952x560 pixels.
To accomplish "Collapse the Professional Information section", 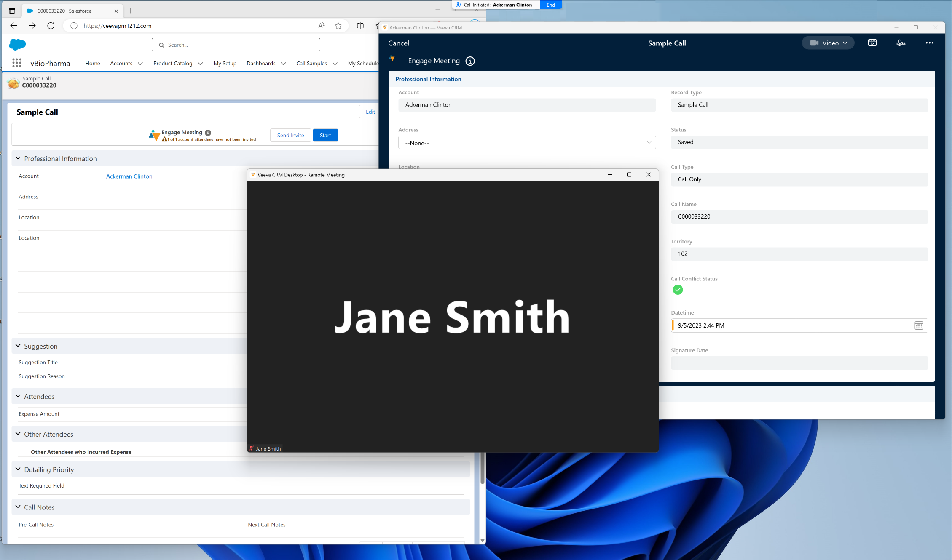I will point(18,158).
